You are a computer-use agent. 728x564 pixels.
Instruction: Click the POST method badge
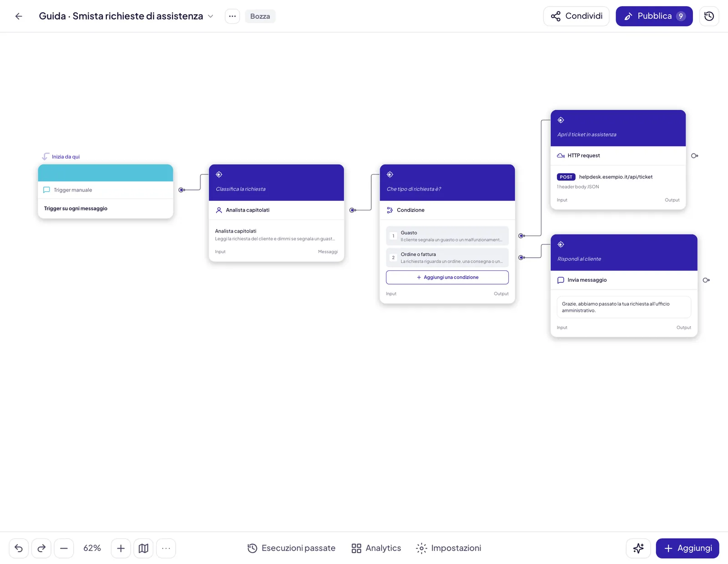(566, 177)
